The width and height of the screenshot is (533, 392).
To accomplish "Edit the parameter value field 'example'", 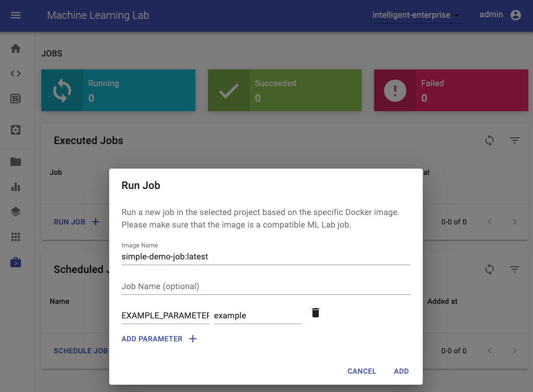I will pyautogui.click(x=258, y=316).
